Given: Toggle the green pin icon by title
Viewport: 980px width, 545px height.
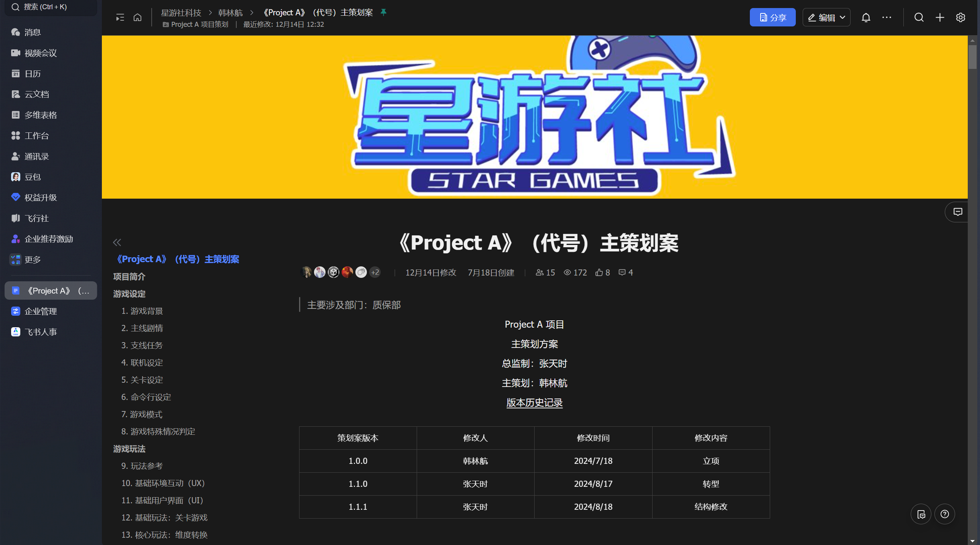Looking at the screenshot, I should tap(383, 13).
